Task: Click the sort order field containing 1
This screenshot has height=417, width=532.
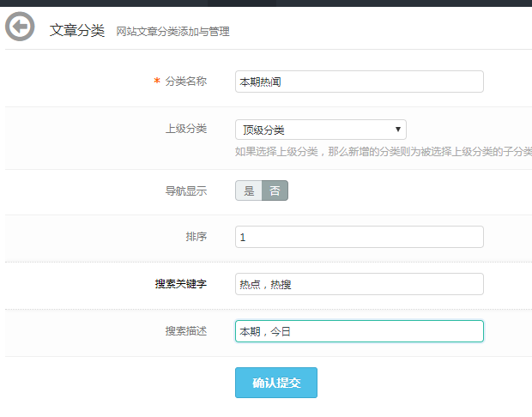Action: (x=359, y=237)
